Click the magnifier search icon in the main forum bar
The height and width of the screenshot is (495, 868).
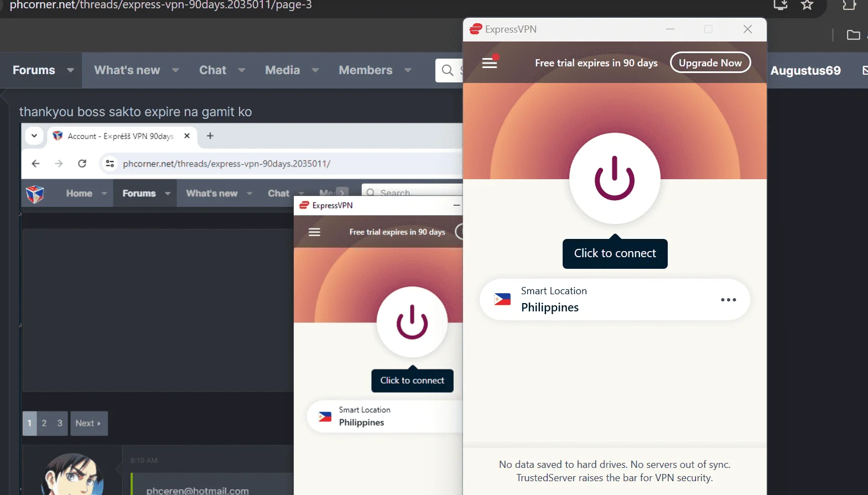(x=448, y=70)
